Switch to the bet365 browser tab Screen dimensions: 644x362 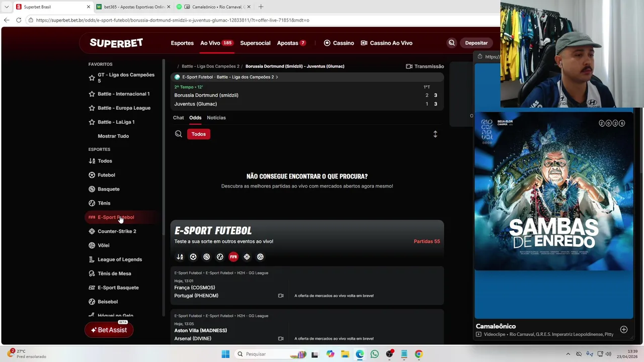point(133,7)
